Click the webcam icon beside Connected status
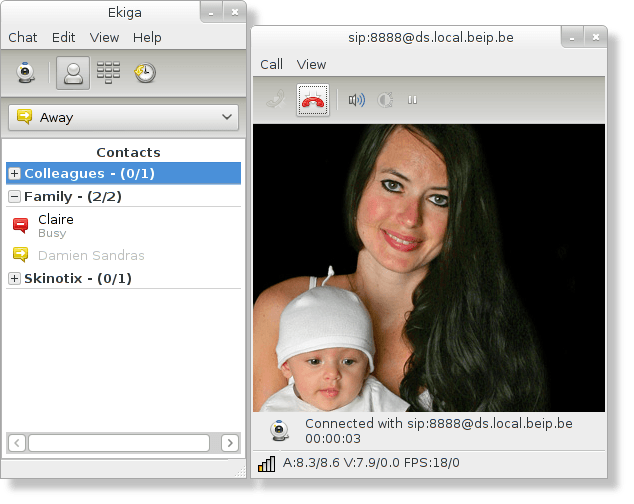The height and width of the screenshot is (504, 634). click(279, 431)
